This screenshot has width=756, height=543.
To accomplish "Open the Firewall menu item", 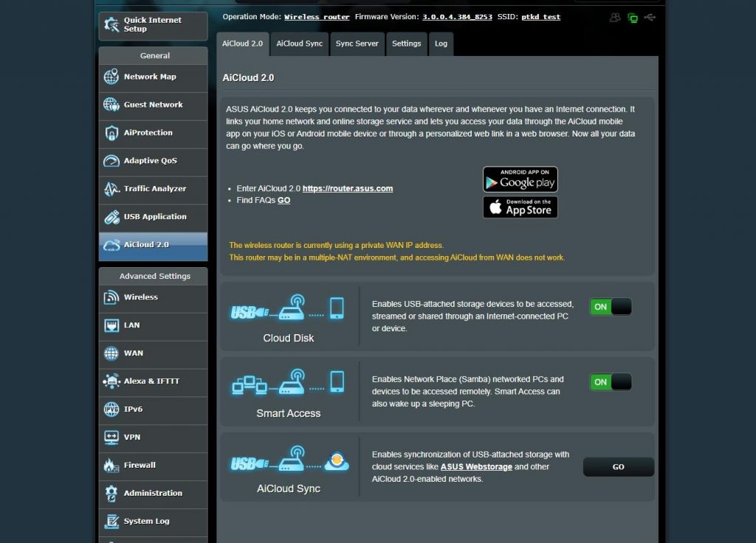I will tap(154, 465).
